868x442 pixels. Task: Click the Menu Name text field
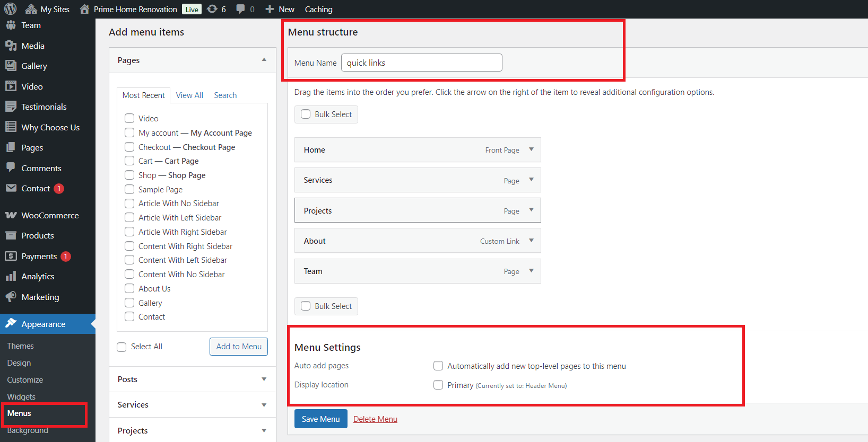(421, 63)
